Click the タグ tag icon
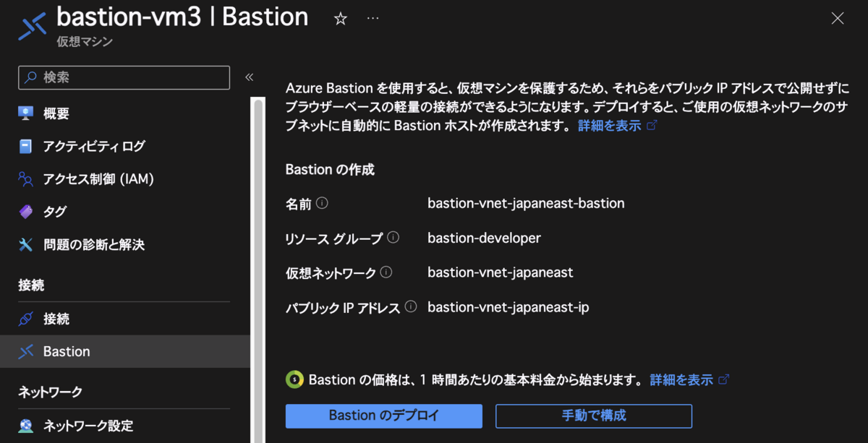 (26, 212)
